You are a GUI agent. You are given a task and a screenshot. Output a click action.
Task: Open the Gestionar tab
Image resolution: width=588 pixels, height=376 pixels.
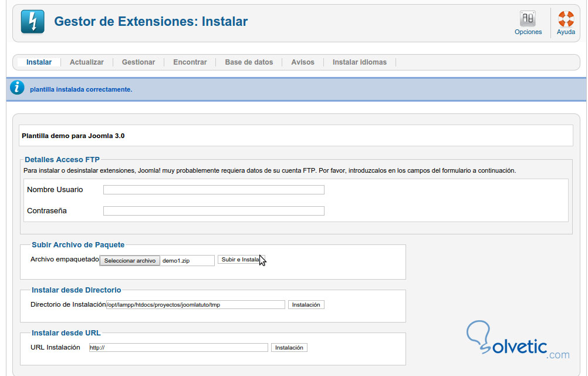138,62
